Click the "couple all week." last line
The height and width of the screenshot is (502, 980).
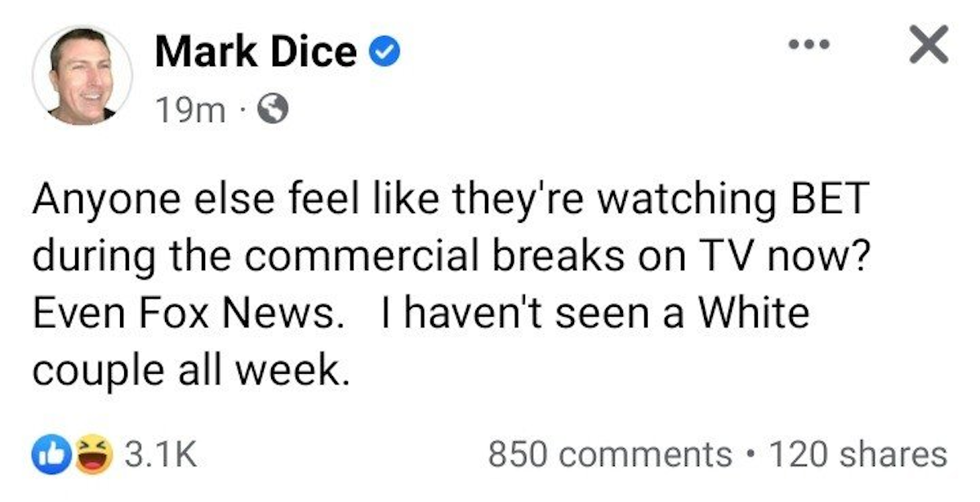185,370
